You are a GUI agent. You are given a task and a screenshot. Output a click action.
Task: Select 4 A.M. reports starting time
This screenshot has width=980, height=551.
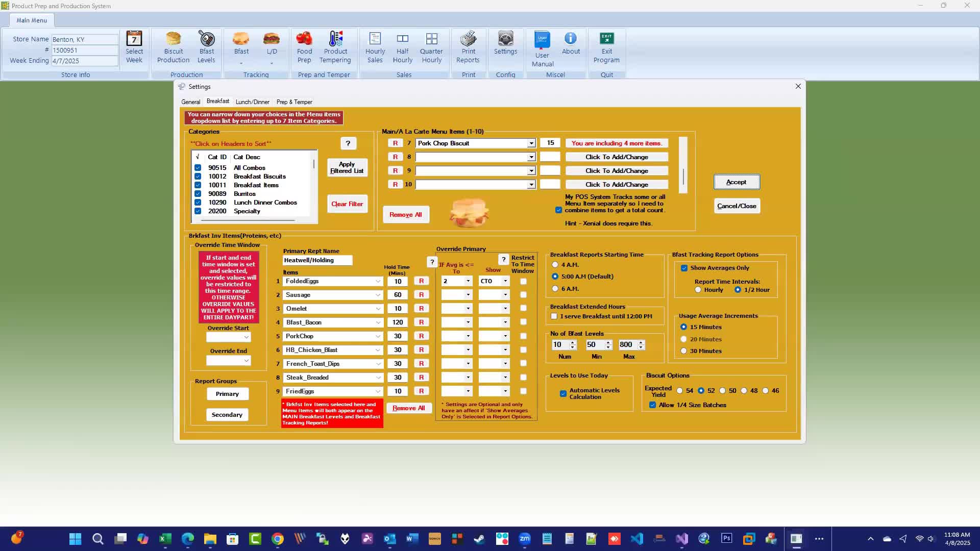tap(555, 265)
